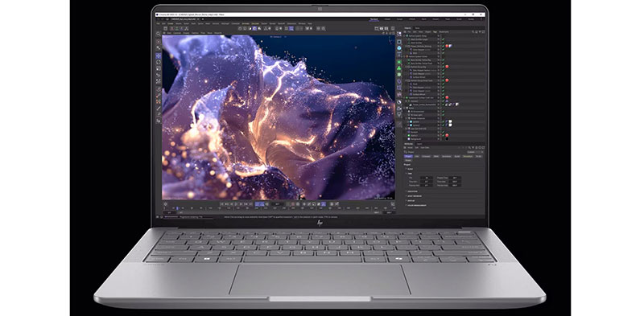Go to end of animation
The height and width of the screenshot is (316, 644).
pyautogui.click(x=251, y=204)
